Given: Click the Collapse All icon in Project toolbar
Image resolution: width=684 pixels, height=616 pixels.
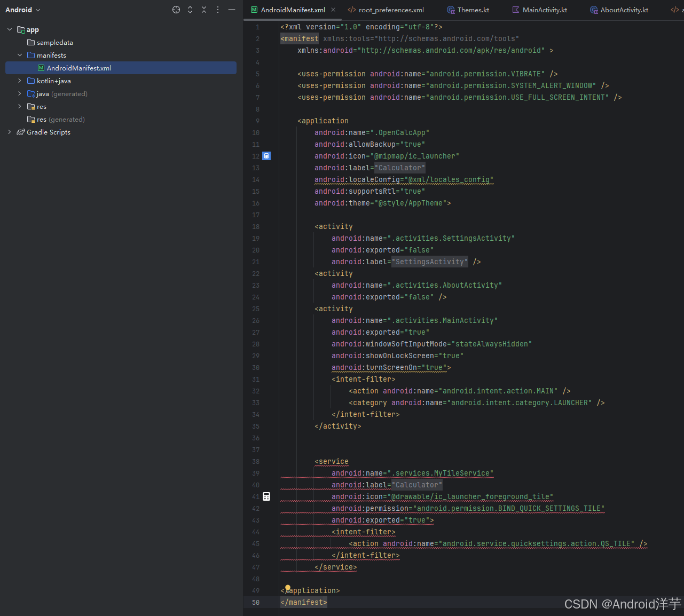Looking at the screenshot, I should pyautogui.click(x=204, y=9).
